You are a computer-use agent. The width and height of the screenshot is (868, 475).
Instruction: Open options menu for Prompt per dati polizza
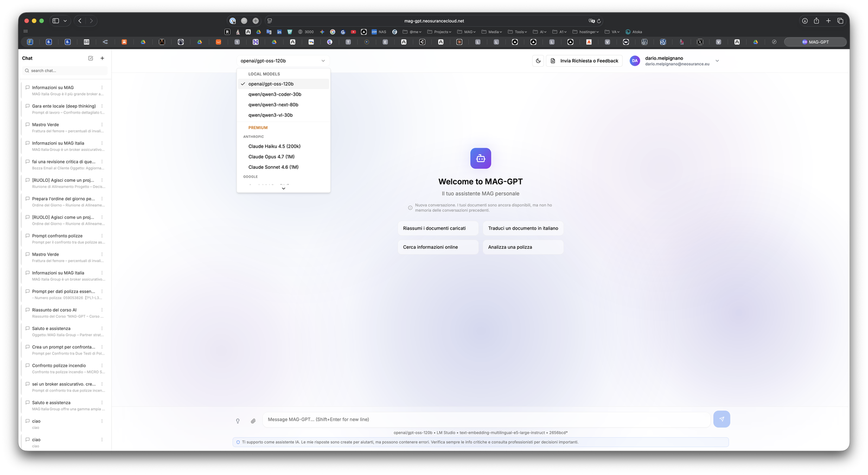(102, 292)
